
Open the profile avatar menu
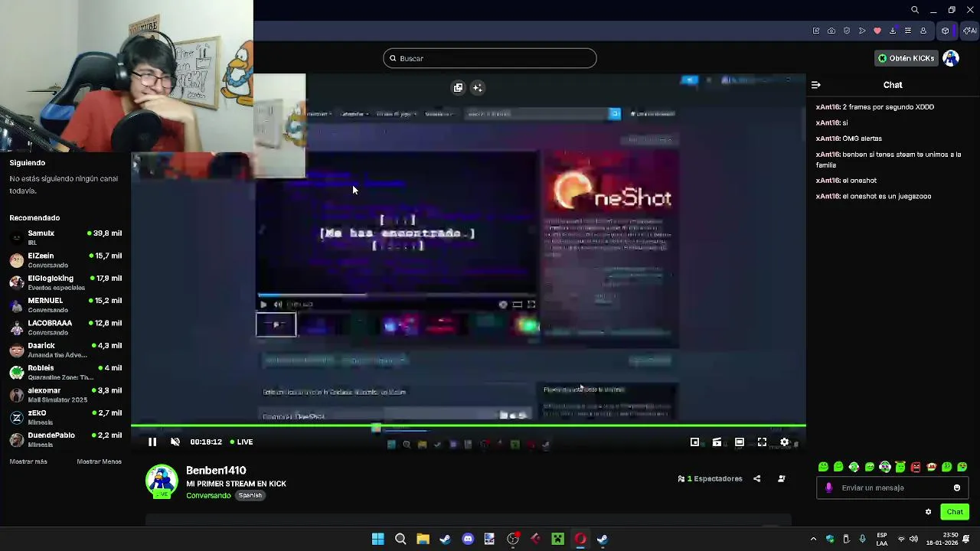[951, 58]
